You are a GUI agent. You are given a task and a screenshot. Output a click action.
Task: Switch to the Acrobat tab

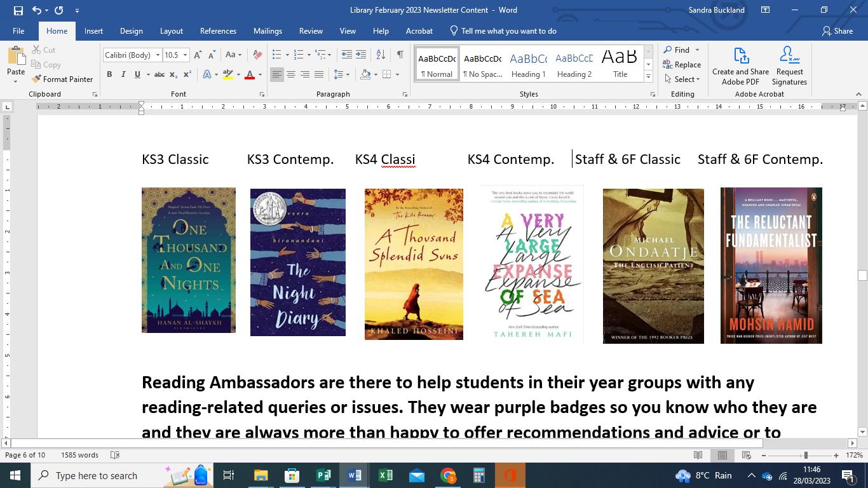tap(419, 30)
